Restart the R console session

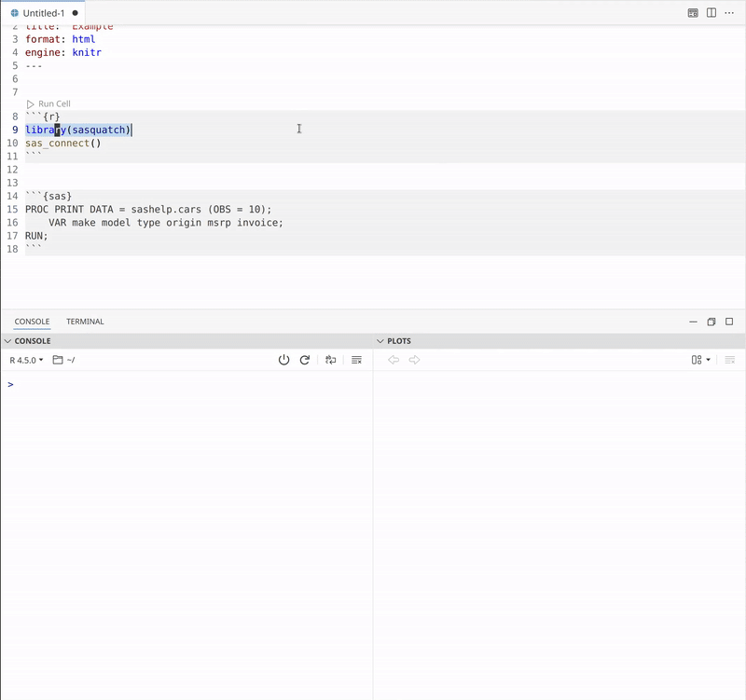pyautogui.click(x=305, y=360)
